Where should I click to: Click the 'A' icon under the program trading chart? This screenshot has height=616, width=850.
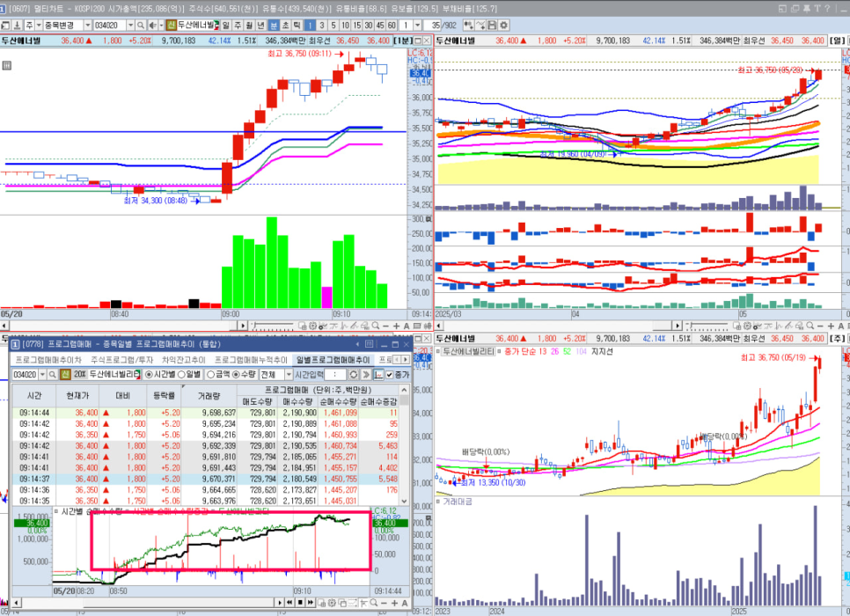[x=405, y=603]
